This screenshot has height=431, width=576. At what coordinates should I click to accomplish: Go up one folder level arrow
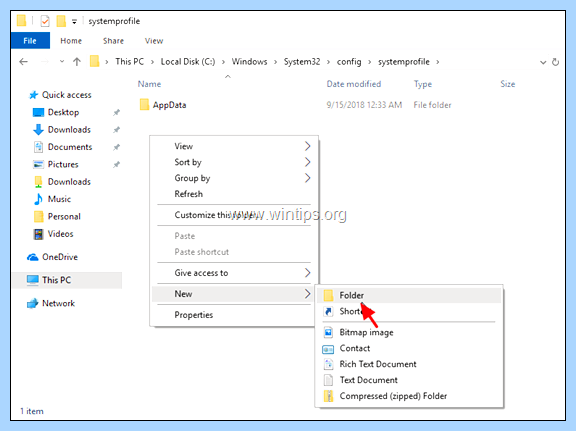(x=77, y=62)
